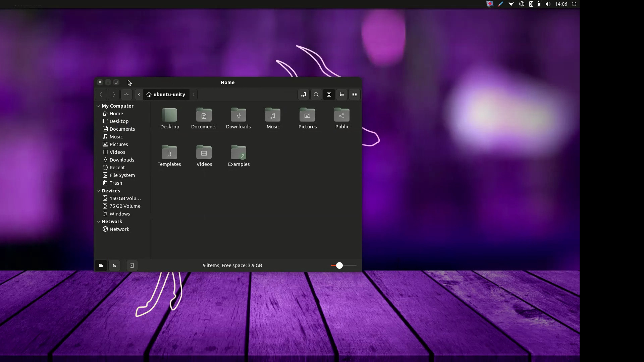Collapse the My Computer section

coord(98,106)
